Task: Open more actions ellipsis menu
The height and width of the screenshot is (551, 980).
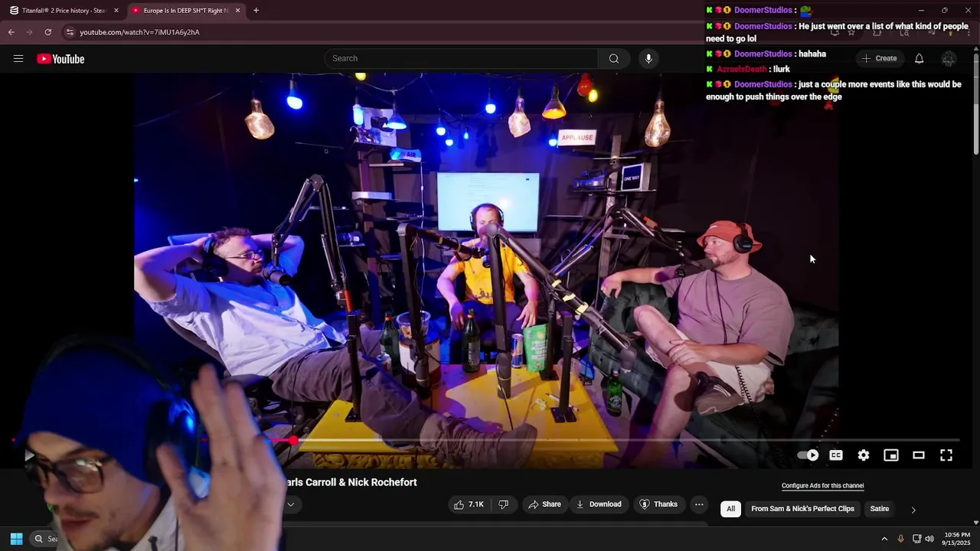Action: pos(699,504)
